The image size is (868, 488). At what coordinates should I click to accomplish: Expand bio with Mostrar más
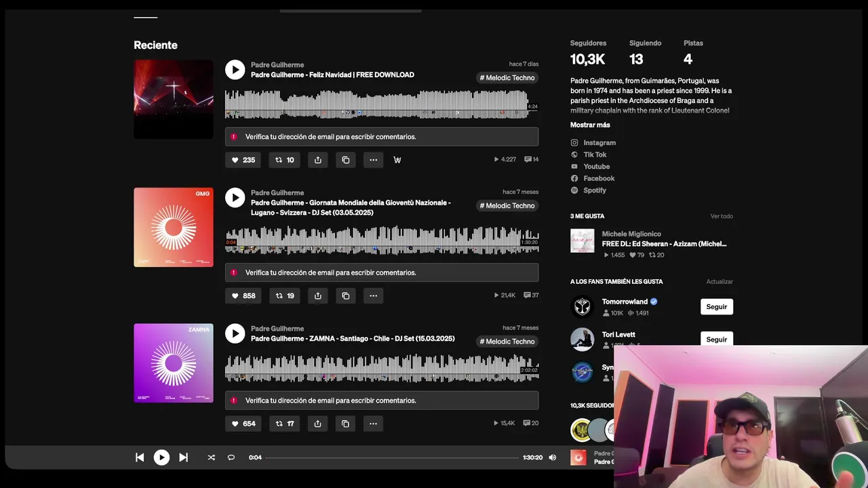coord(590,125)
